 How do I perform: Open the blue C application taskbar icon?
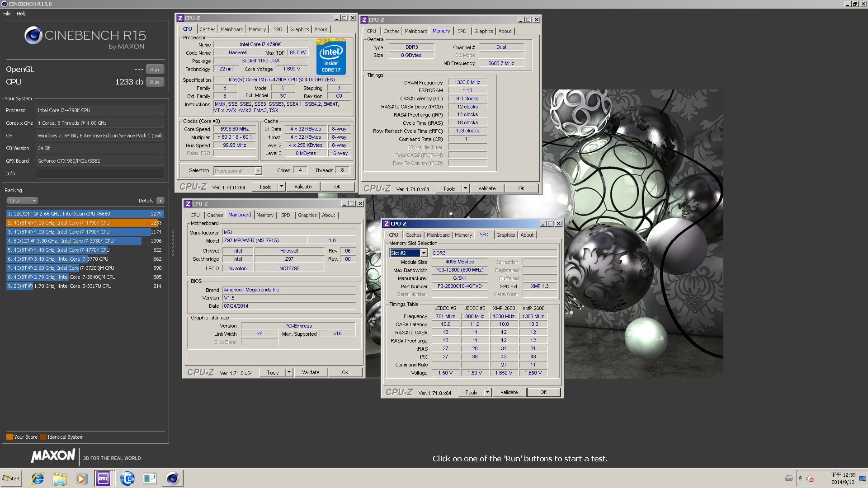127,479
